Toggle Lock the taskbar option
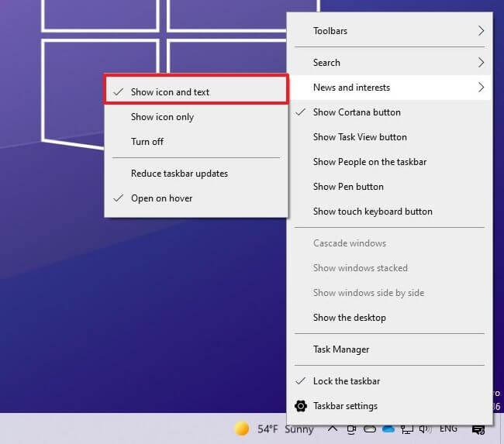 (346, 381)
